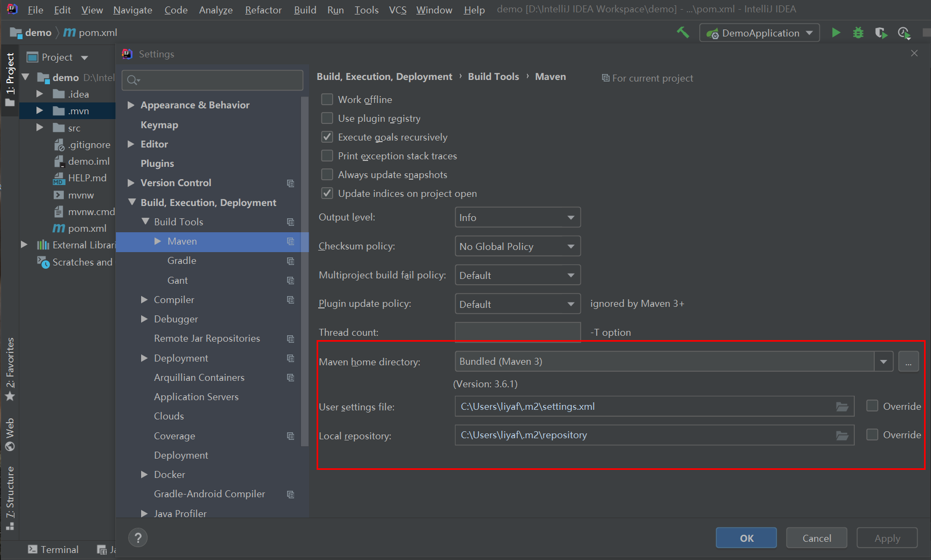Click the project-level icon beside Gant
This screenshot has height=560, width=931.
290,281
